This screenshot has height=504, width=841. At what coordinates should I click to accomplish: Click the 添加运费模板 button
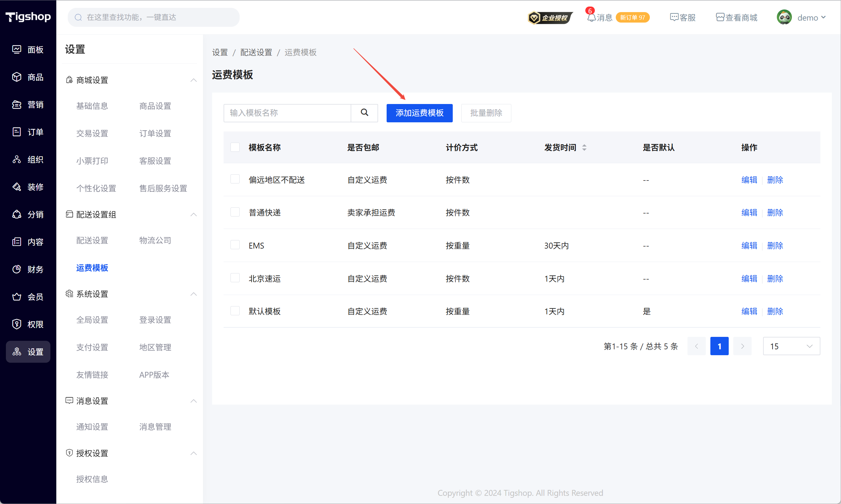click(419, 113)
